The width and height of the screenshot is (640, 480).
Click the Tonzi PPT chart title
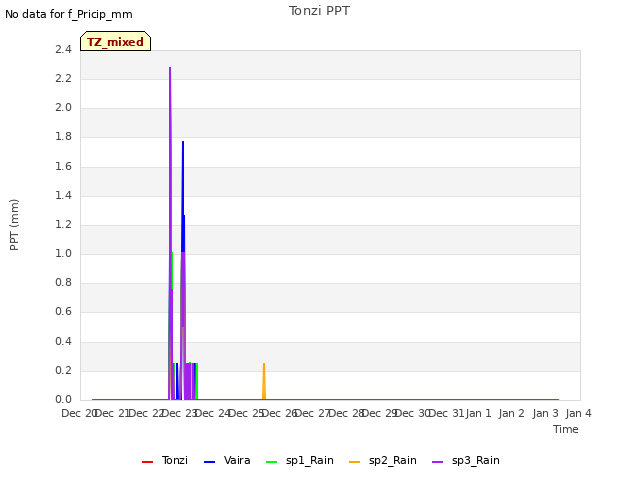[x=319, y=11]
